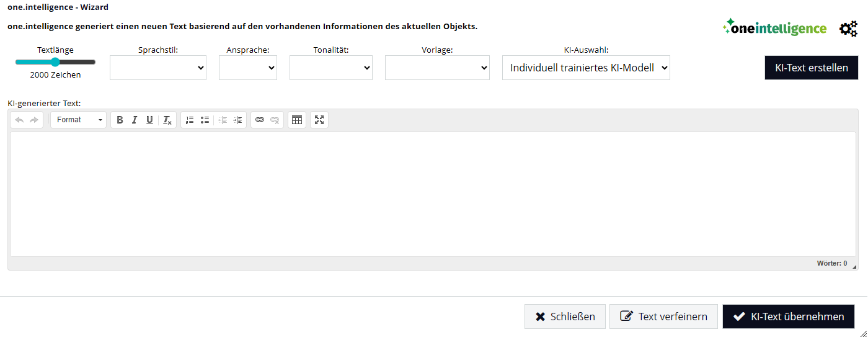Viewport: 868px width, 337px height.
Task: Click the KI-generierter Text label
Action: pyautogui.click(x=44, y=103)
